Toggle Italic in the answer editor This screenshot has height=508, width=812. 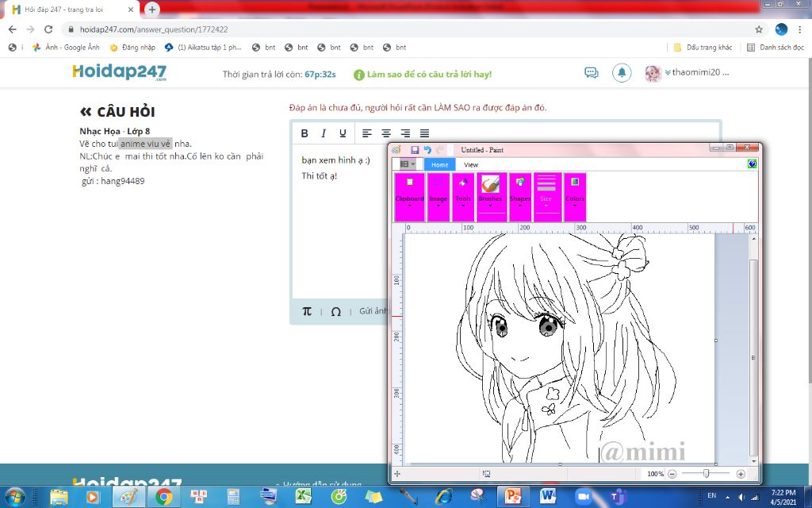tap(324, 133)
